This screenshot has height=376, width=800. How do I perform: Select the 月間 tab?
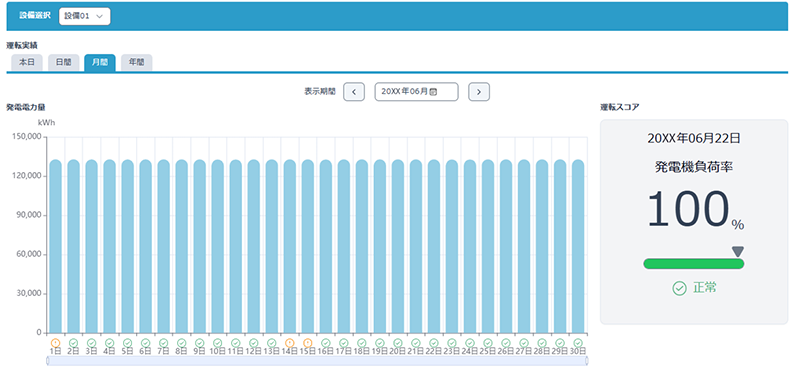(x=100, y=62)
